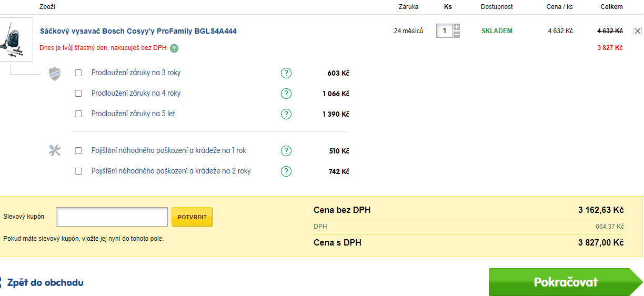Click the 'Dnes je tvůj šťastný den' notice
This screenshot has width=644, height=296.
point(104,48)
